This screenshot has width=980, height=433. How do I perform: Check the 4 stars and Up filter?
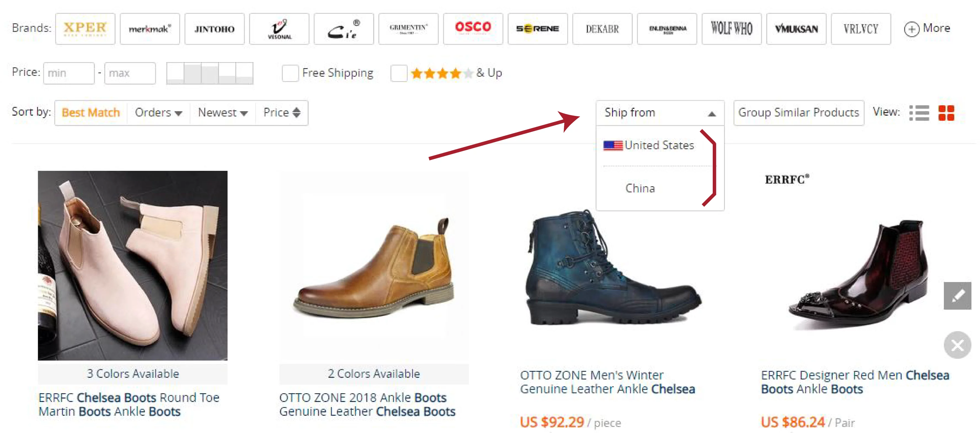tap(398, 73)
